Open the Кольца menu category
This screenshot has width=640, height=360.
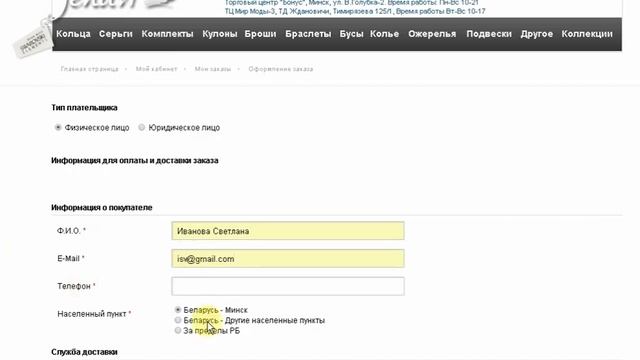(x=73, y=34)
